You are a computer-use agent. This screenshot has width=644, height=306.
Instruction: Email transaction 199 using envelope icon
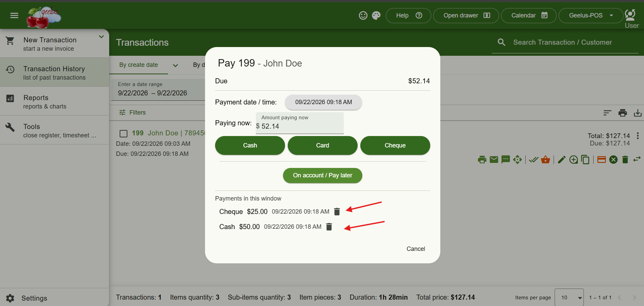[x=494, y=160]
